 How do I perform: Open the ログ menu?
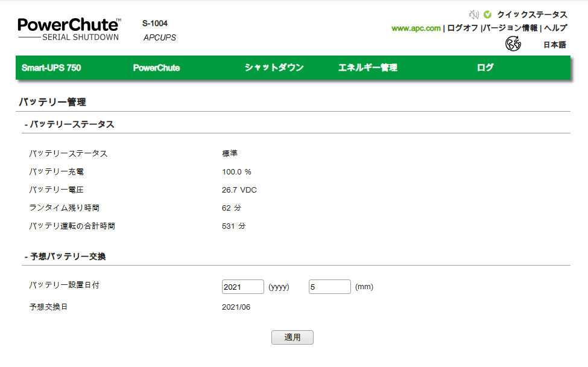point(485,68)
